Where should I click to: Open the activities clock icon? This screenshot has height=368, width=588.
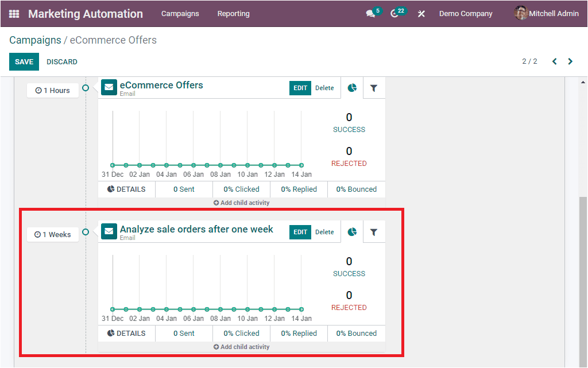tap(394, 13)
